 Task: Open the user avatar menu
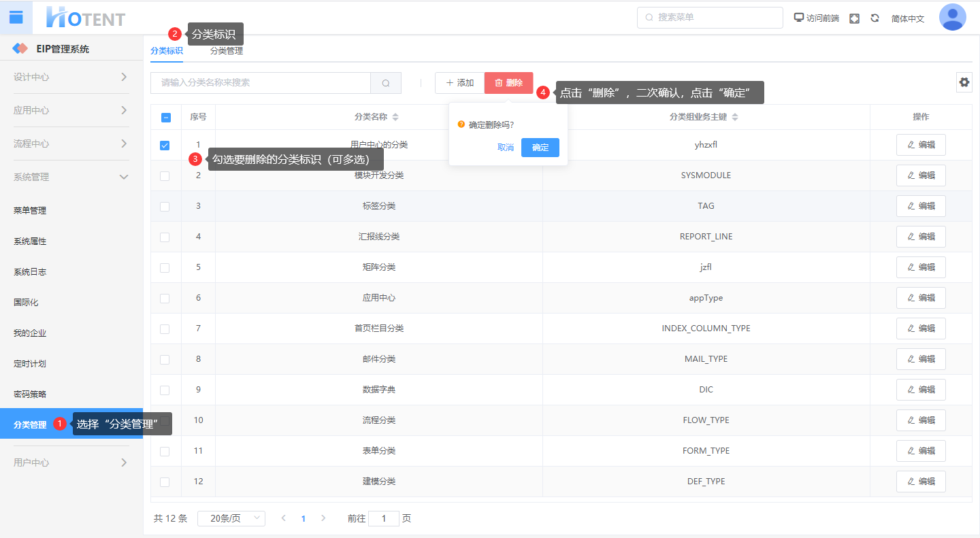tap(952, 18)
